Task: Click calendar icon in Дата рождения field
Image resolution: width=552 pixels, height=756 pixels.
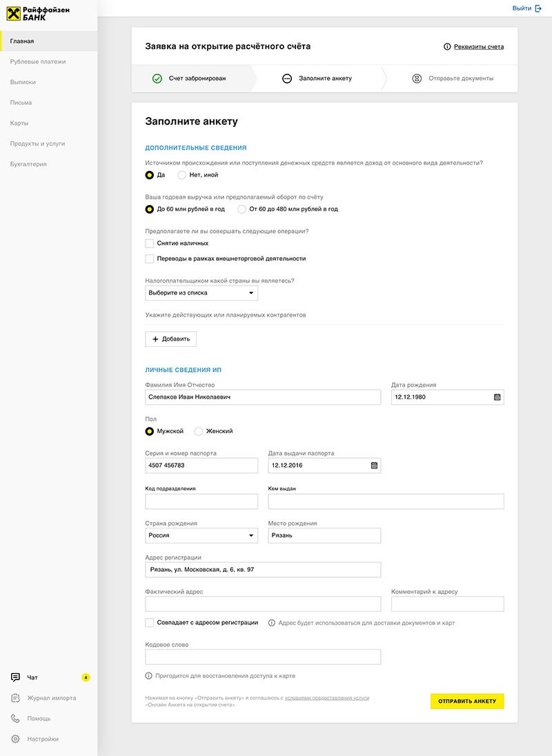Action: coord(497,397)
